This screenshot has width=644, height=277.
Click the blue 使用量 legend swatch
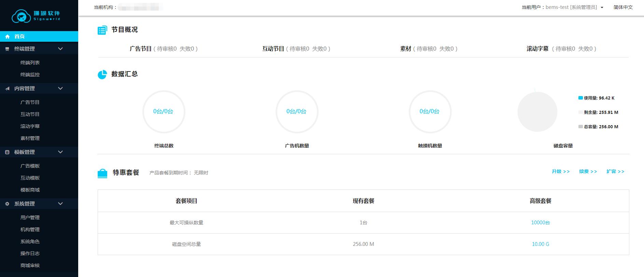pyautogui.click(x=580, y=98)
